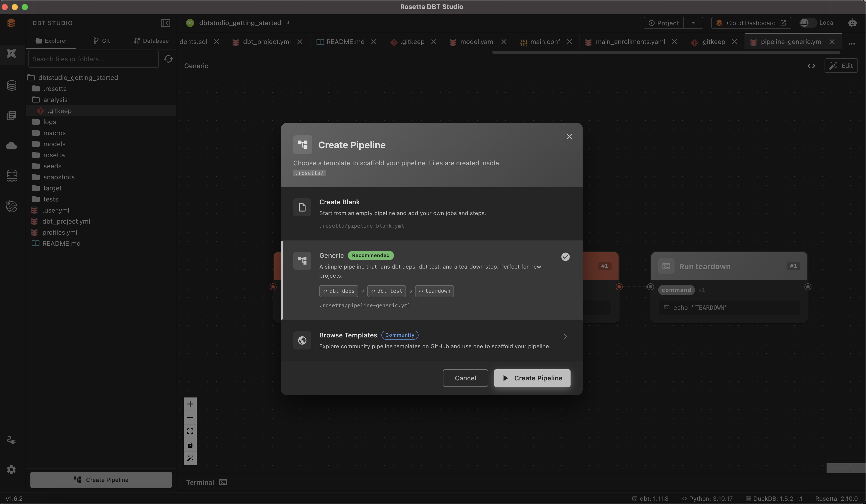866x504 pixels.
Task: Click the DuckDB version status entry
Action: (774, 498)
